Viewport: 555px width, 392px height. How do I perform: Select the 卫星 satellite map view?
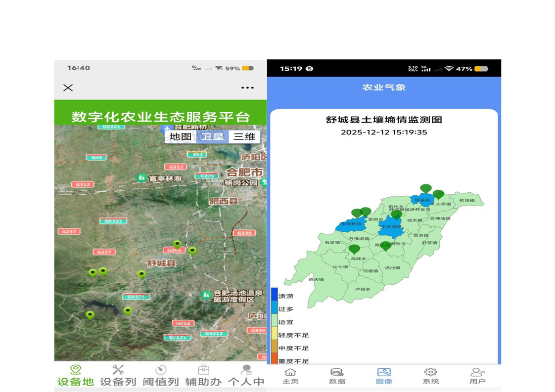pyautogui.click(x=212, y=136)
